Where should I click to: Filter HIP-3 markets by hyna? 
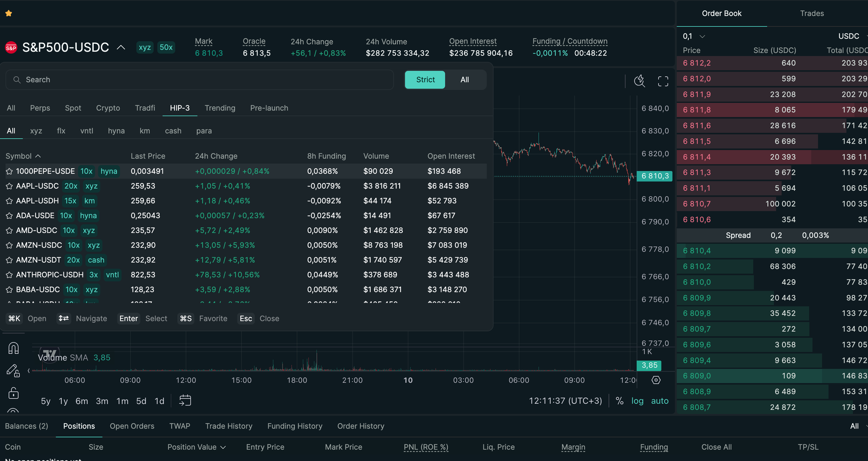pyautogui.click(x=116, y=131)
